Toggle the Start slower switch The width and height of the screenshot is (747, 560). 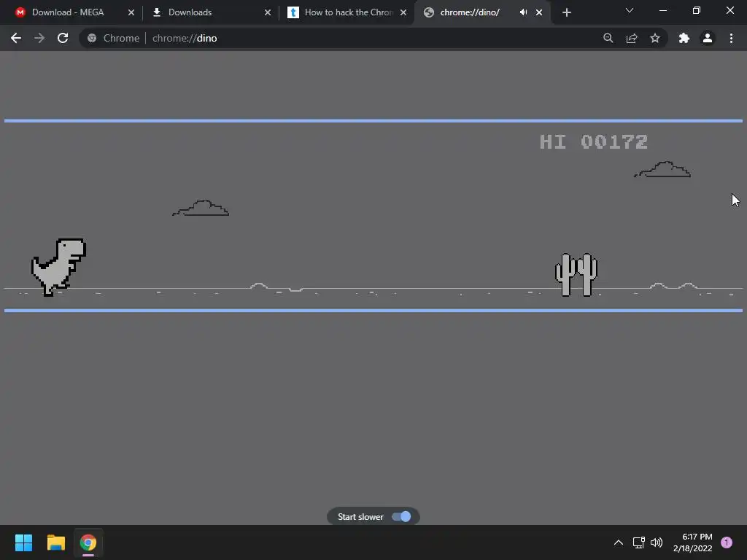click(x=401, y=517)
